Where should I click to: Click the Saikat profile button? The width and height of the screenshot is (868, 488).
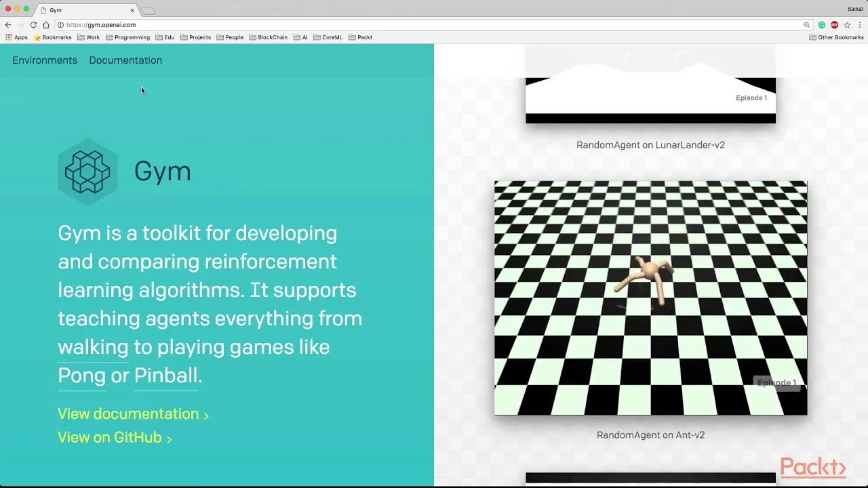coord(855,9)
